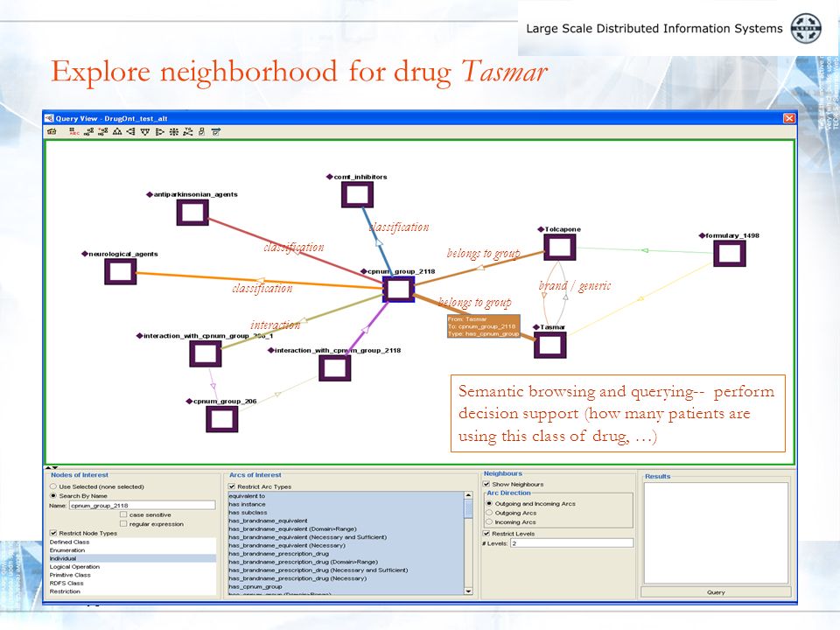Click the plain graph layout toolbar icon

click(89, 132)
